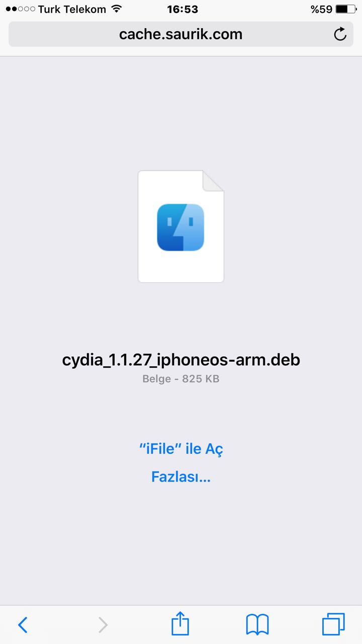This screenshot has width=362, height=644.
Task: Tap the %59 battery percentage text
Action: [x=321, y=9]
